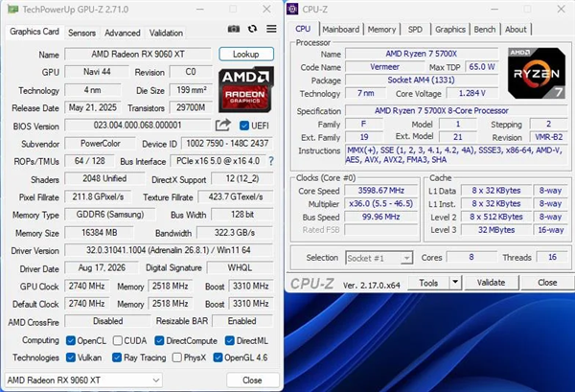Toggle the OpenCL checkbox

tap(71, 340)
